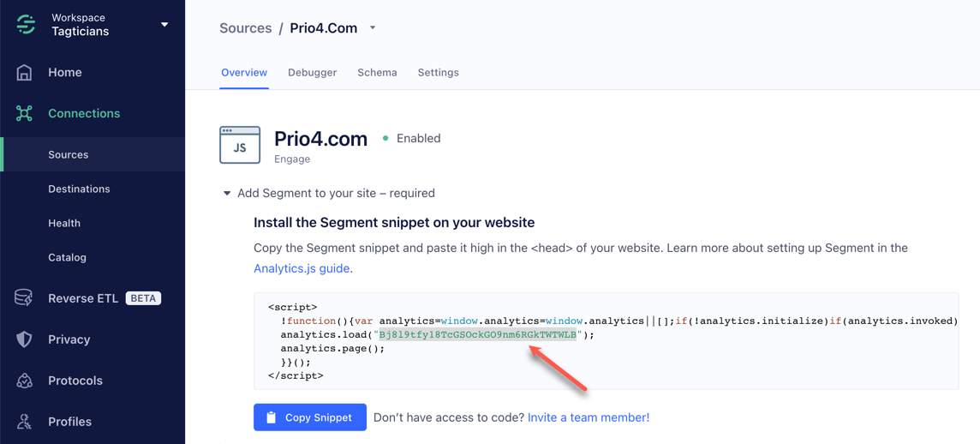Switch to the Schema tab
The width and height of the screenshot is (980, 444).
click(377, 73)
